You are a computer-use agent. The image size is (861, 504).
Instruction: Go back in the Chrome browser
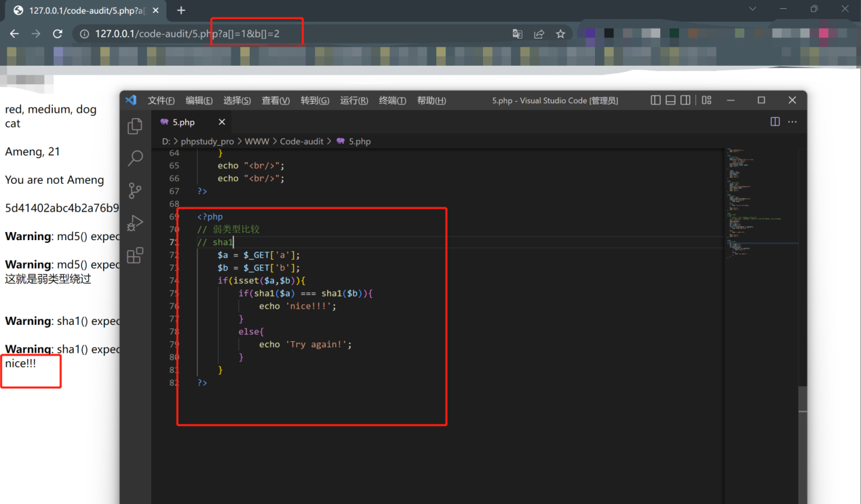click(x=14, y=34)
